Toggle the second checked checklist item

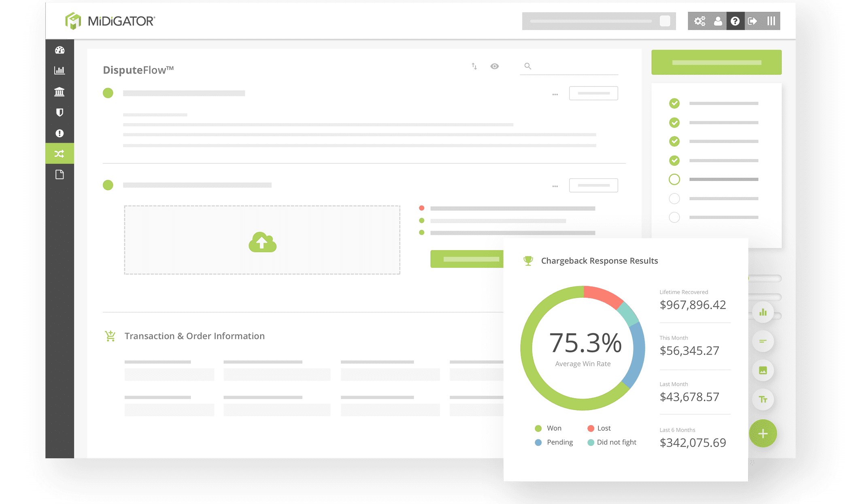pos(674,123)
